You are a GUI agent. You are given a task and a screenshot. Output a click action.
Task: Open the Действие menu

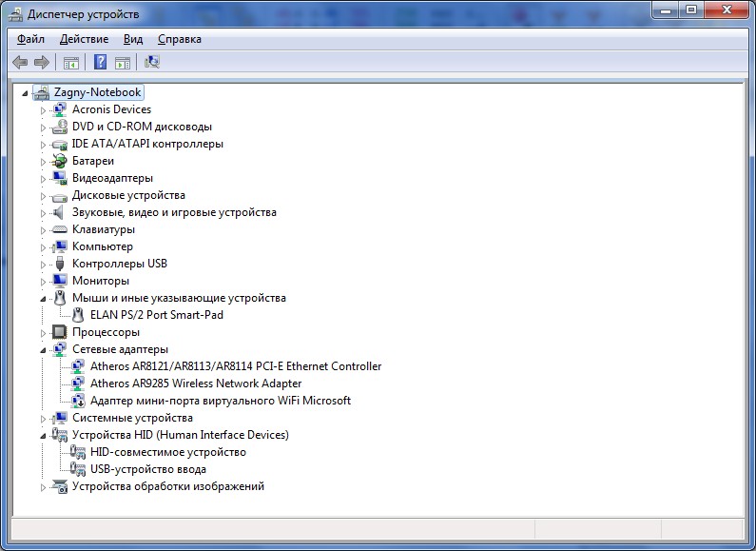pos(84,39)
